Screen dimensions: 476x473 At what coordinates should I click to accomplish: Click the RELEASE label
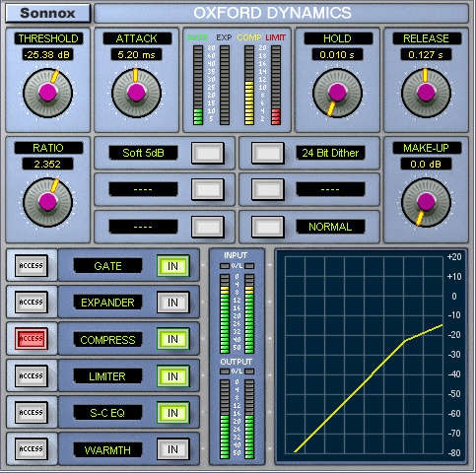point(427,38)
